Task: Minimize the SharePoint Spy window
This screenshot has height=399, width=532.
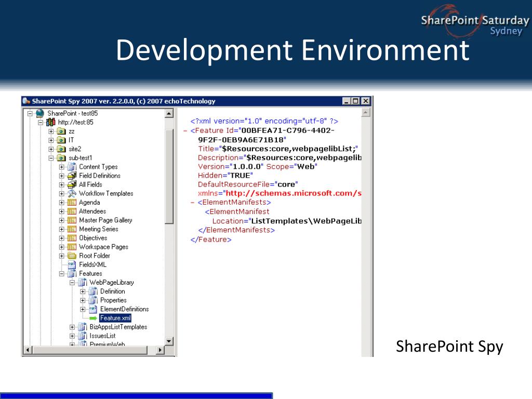Action: tap(346, 101)
